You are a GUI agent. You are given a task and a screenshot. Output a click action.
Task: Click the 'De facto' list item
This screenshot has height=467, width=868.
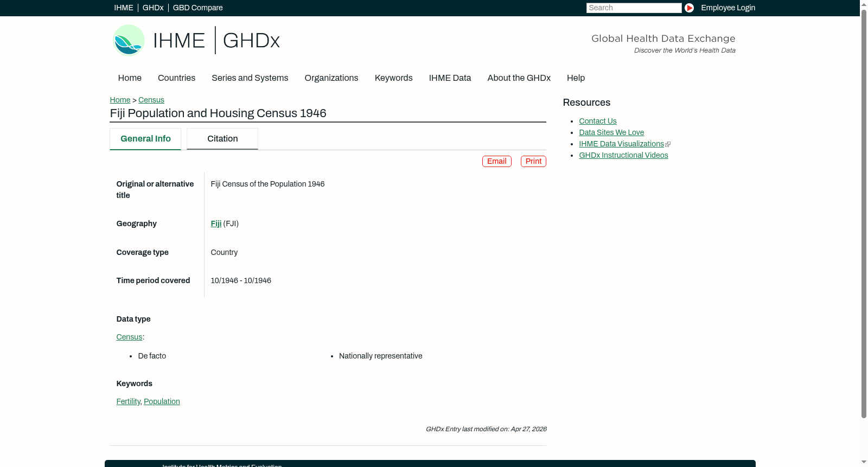152,356
